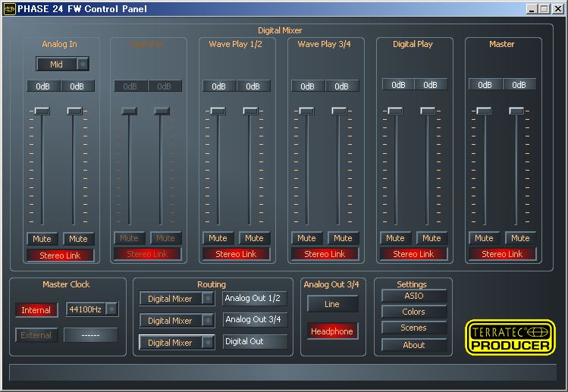Click Wave Play 3/4 right fader handle
568x392 pixels.
tap(339, 111)
